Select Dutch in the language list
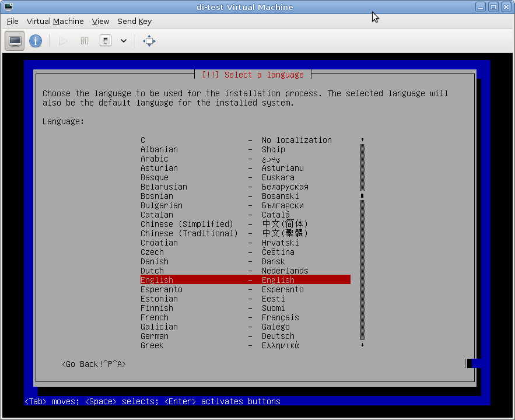The height and width of the screenshot is (420, 515). coord(246,271)
